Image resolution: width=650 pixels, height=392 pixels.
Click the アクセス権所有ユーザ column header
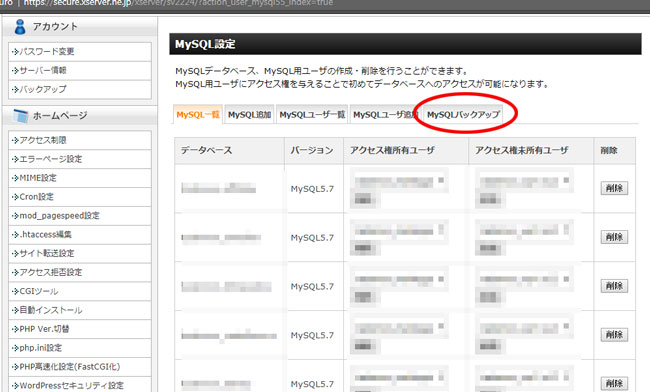pos(406,150)
